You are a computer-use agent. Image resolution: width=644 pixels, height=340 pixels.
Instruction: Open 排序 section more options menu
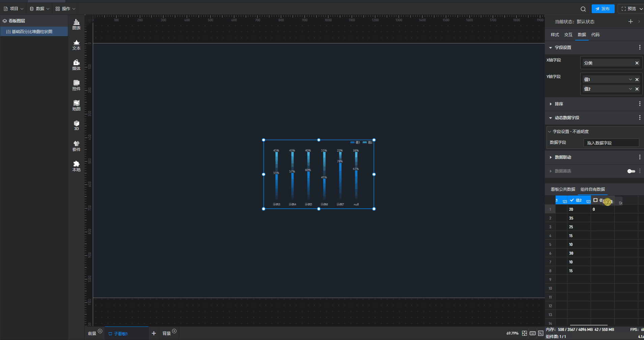[x=640, y=104]
